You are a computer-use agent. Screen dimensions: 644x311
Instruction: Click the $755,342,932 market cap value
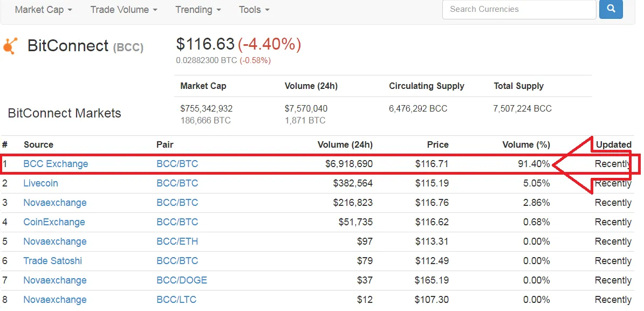(207, 109)
